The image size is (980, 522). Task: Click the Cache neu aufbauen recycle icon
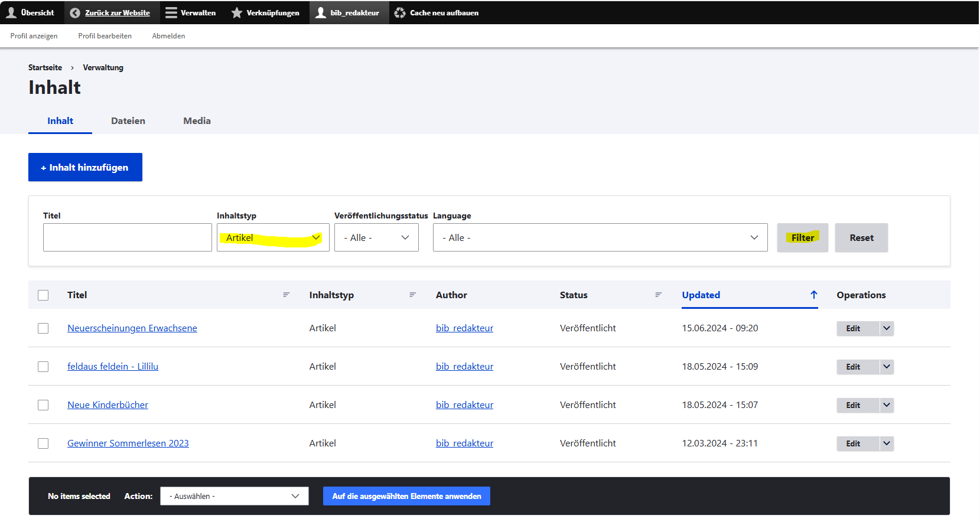[x=400, y=12]
